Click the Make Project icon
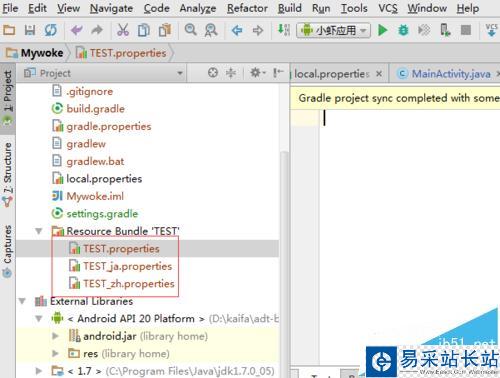Viewport: 500px width, 378px height. [x=284, y=30]
